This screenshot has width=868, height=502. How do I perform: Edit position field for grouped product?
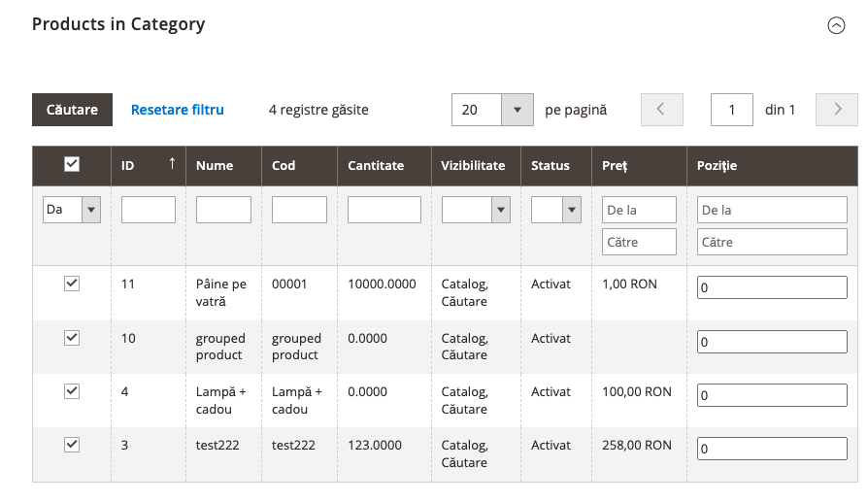click(772, 342)
